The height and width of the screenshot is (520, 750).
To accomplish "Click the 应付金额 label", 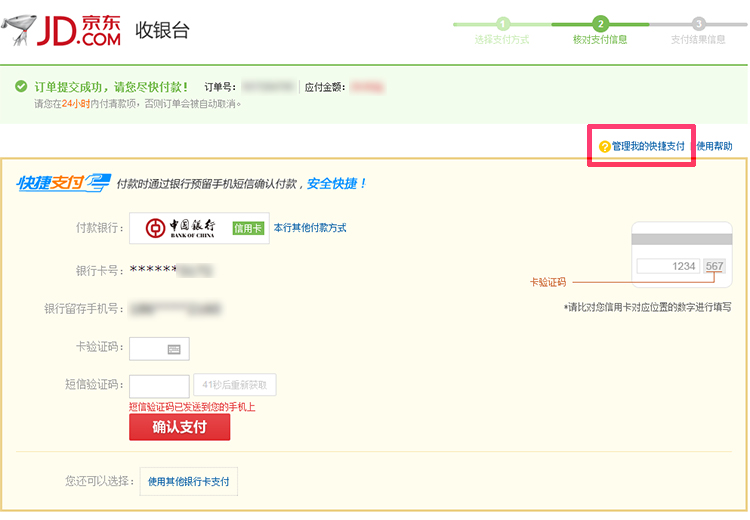I will click(x=325, y=87).
